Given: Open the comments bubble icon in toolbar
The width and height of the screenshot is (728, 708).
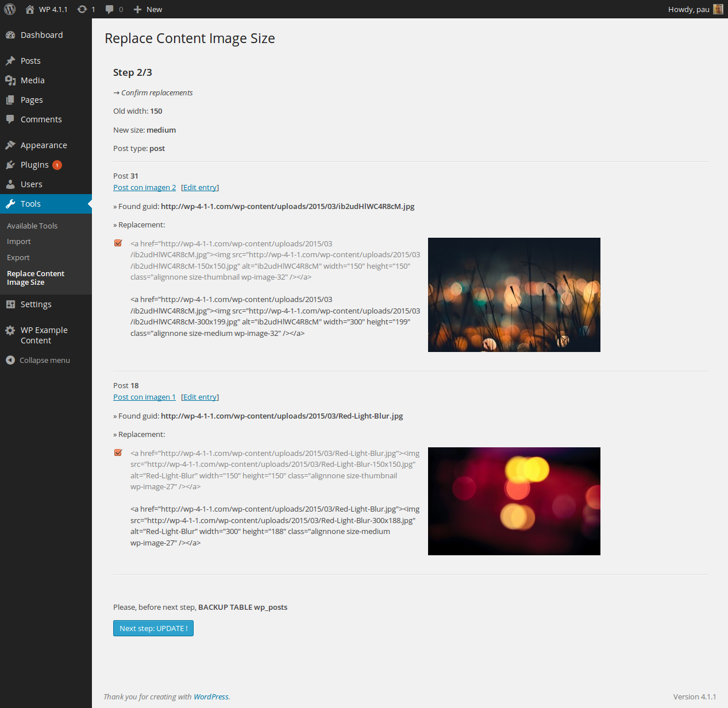Looking at the screenshot, I should click(110, 9).
